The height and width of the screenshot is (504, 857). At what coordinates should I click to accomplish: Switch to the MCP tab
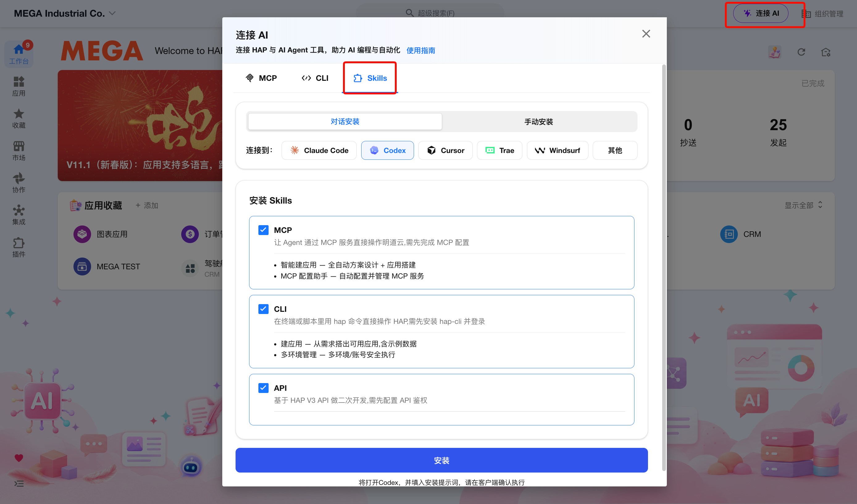click(261, 78)
